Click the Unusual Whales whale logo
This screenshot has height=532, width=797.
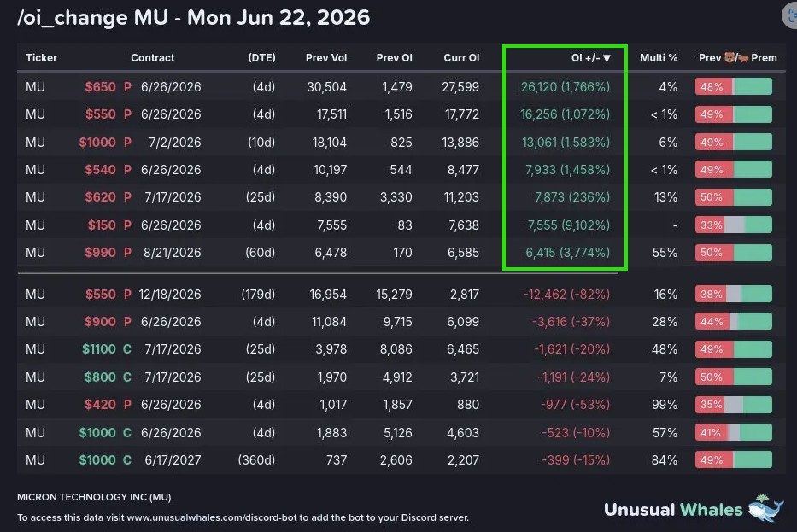[x=766, y=507]
